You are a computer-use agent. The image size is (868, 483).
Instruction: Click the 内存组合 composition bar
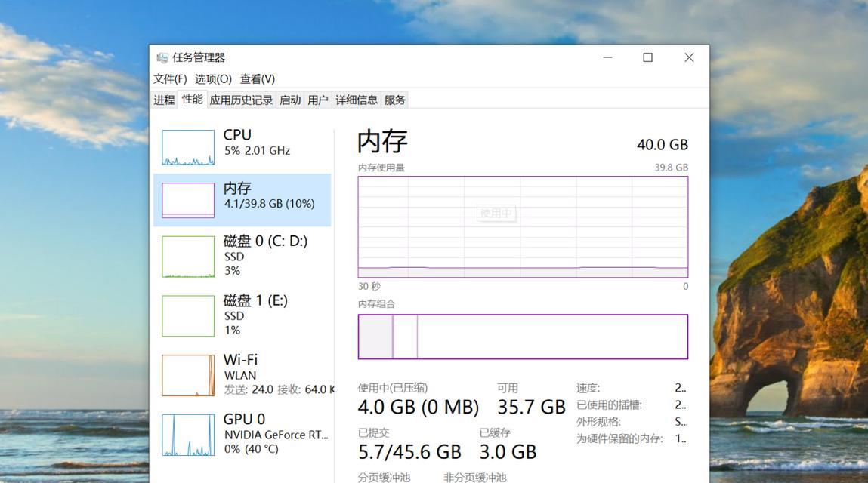(523, 337)
